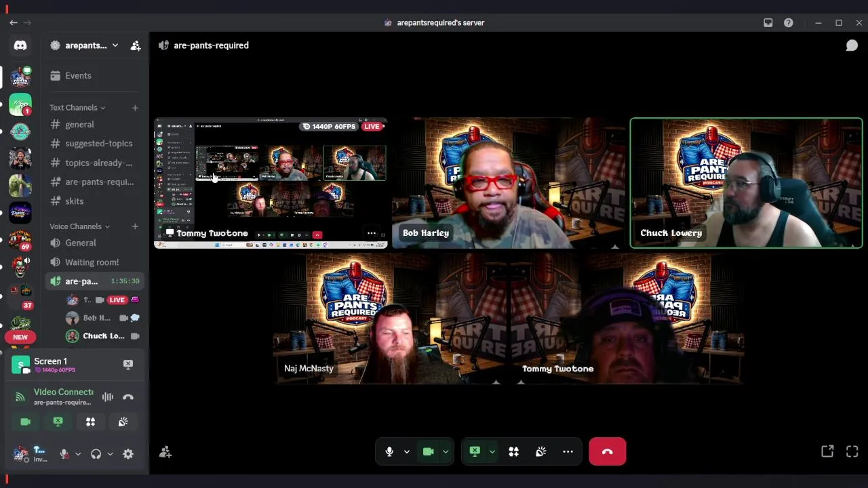The height and width of the screenshot is (488, 868).
Task: Open User Settings gear icon
Action: pos(128,454)
